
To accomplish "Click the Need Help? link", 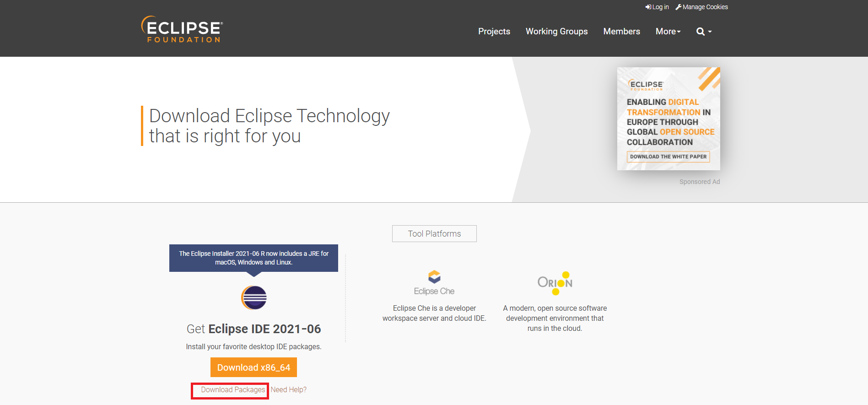I will 289,389.
